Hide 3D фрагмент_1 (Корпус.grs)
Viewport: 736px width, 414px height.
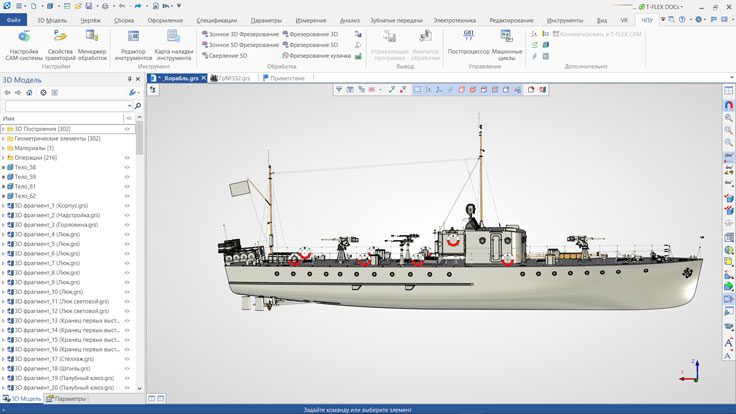127,206
